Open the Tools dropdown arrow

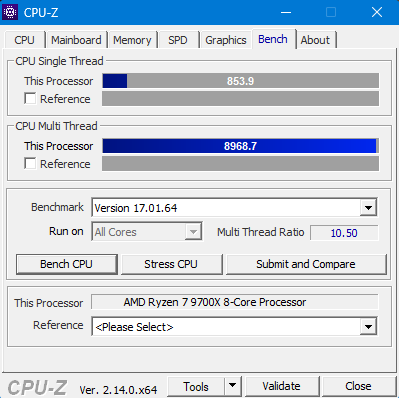point(233,386)
